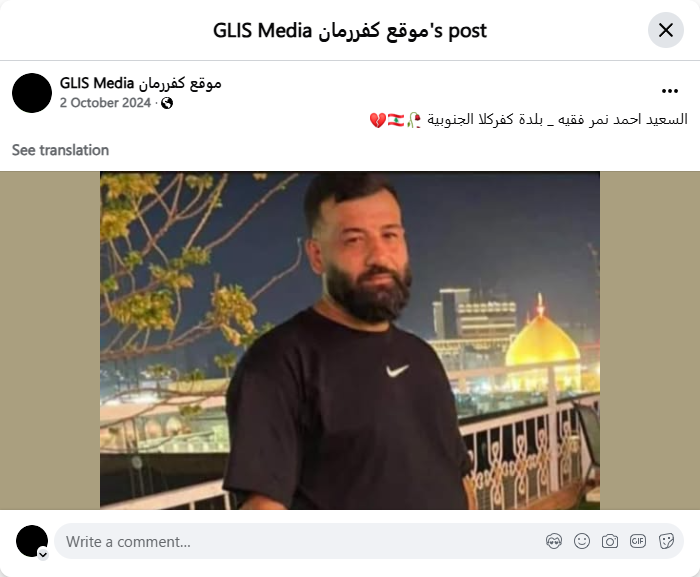
Task: Open the emoji picker in comment box
Action: click(582, 541)
